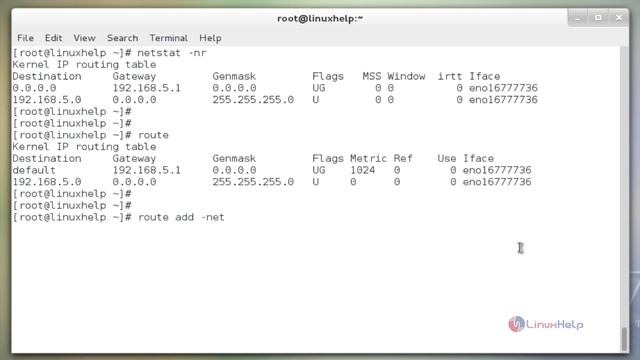Click the root@linuxhelp:~ title bar
Viewport: 640px width, 360px height.
click(320, 18)
